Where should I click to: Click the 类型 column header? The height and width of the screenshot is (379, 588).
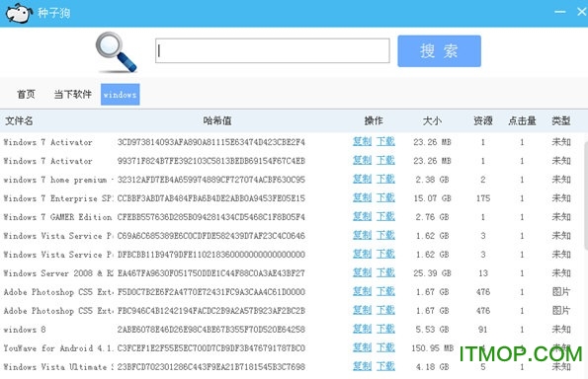(x=561, y=120)
